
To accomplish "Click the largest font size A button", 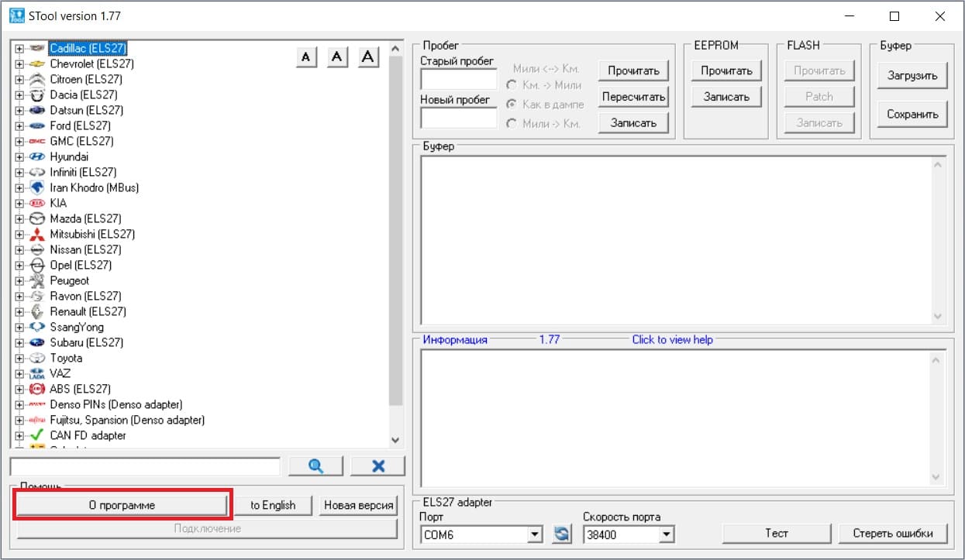I will click(x=368, y=57).
